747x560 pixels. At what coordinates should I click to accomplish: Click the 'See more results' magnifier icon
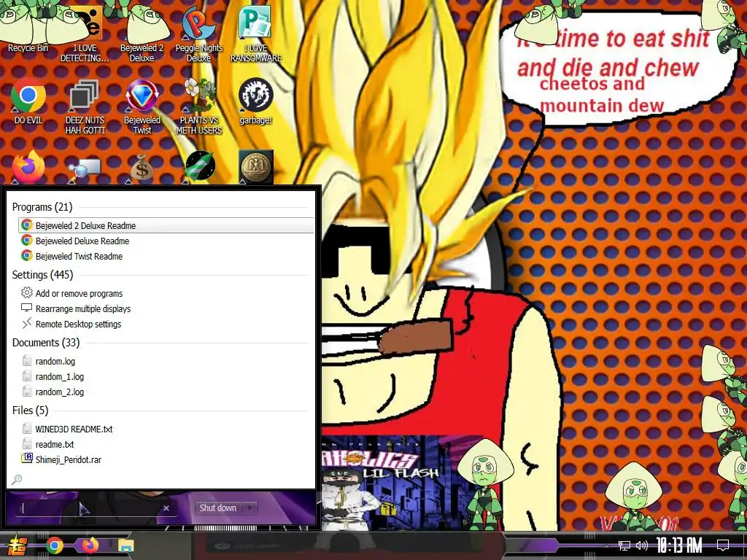click(17, 479)
